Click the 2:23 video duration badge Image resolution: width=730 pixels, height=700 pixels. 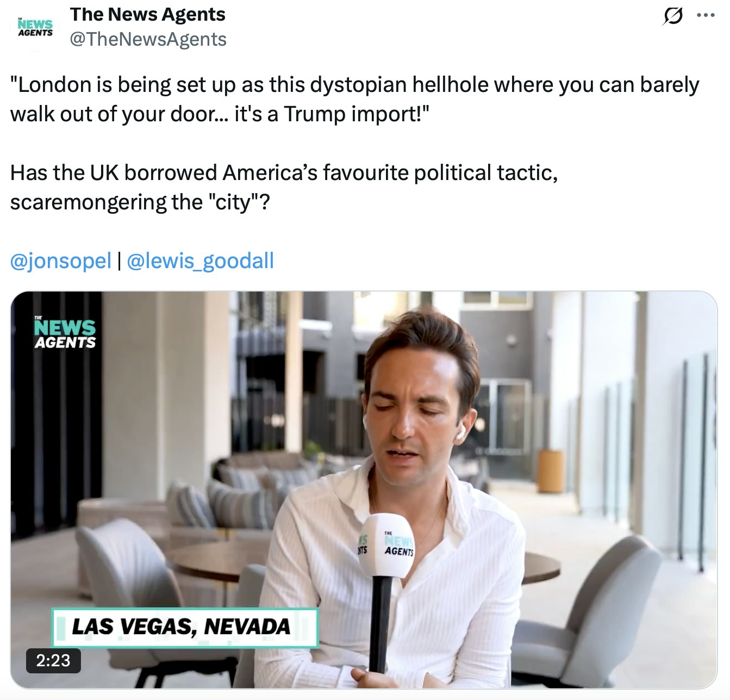coord(53,660)
